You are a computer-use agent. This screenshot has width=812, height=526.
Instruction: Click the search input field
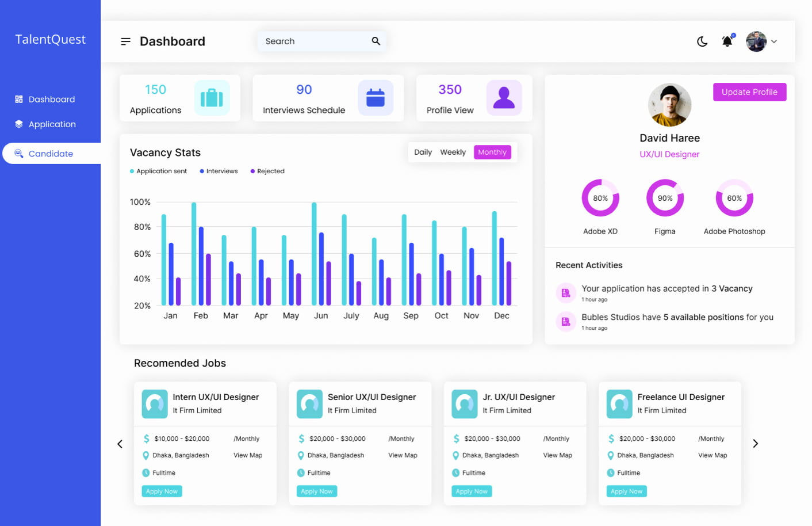[x=311, y=41]
